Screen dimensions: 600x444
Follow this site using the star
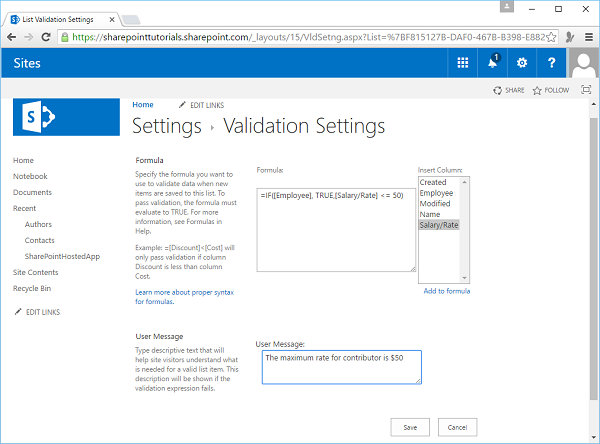click(551, 90)
